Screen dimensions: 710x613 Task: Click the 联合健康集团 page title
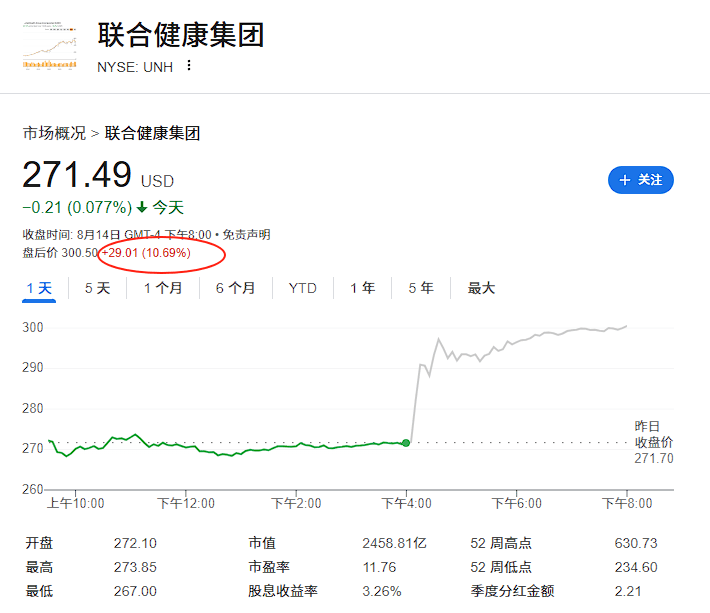pos(181,35)
